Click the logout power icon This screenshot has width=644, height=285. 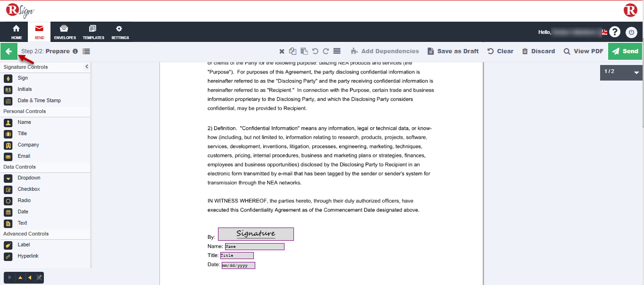point(631,32)
